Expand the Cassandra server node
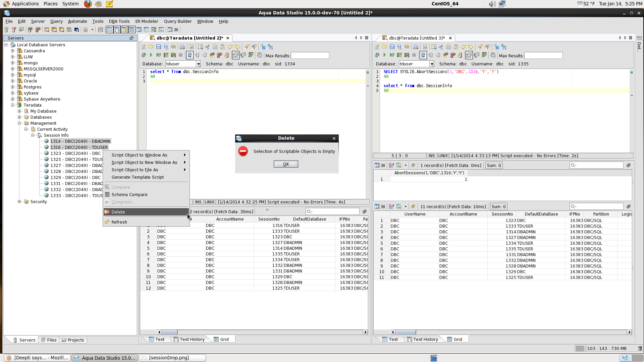Image resolution: width=644 pixels, height=362 pixels. pyautogui.click(x=13, y=51)
